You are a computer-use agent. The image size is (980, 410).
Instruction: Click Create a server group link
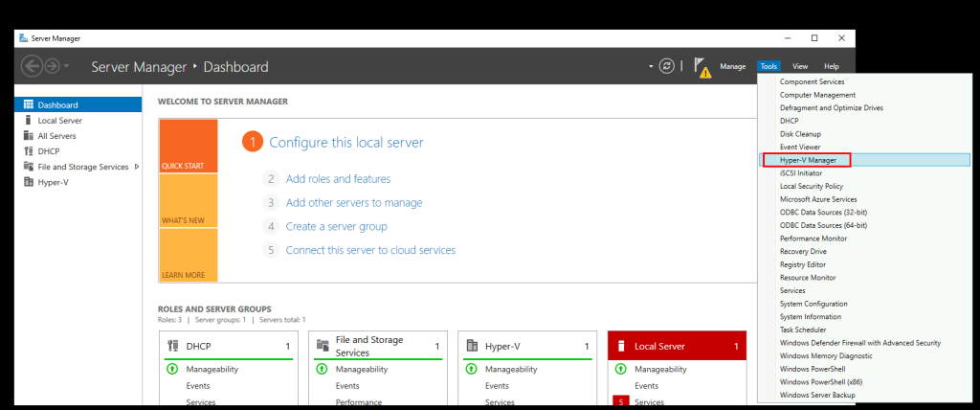pyautogui.click(x=336, y=227)
